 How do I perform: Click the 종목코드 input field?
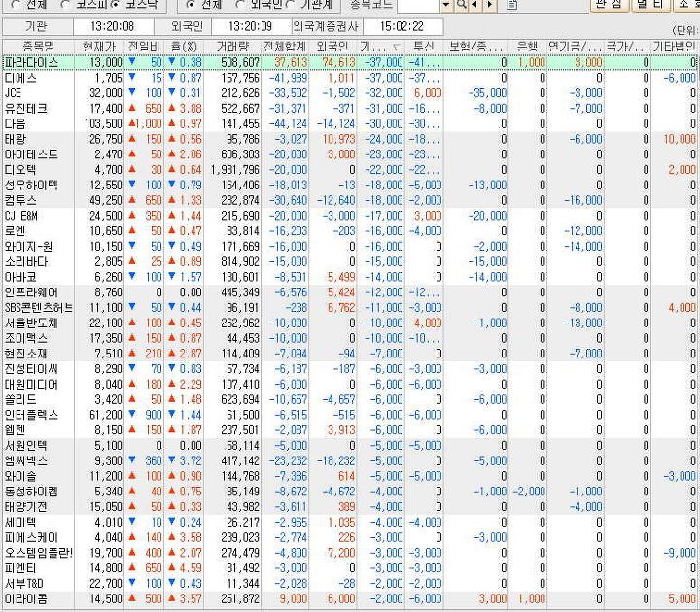(418, 5)
